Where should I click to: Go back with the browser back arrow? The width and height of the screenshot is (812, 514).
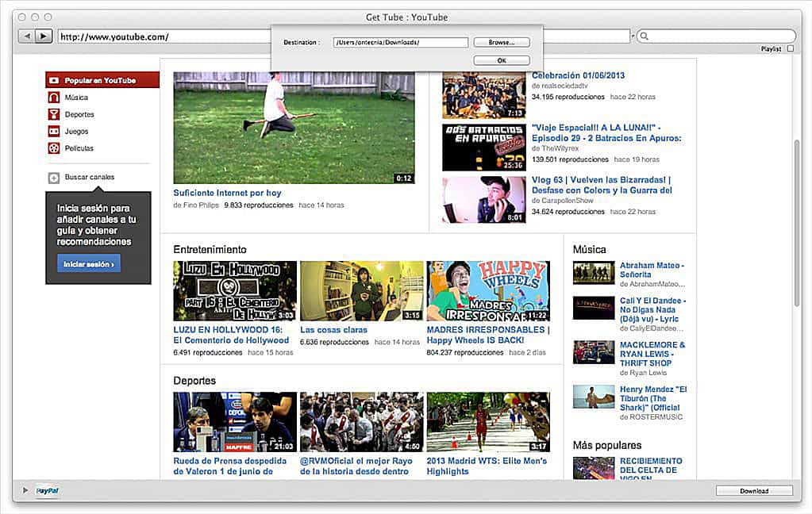coord(27,36)
